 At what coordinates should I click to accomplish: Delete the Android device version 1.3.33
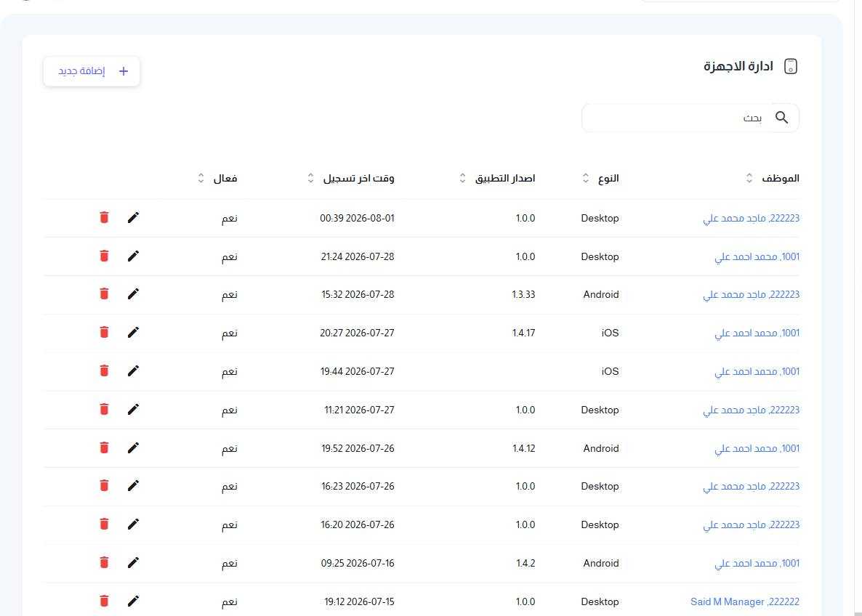(x=104, y=294)
